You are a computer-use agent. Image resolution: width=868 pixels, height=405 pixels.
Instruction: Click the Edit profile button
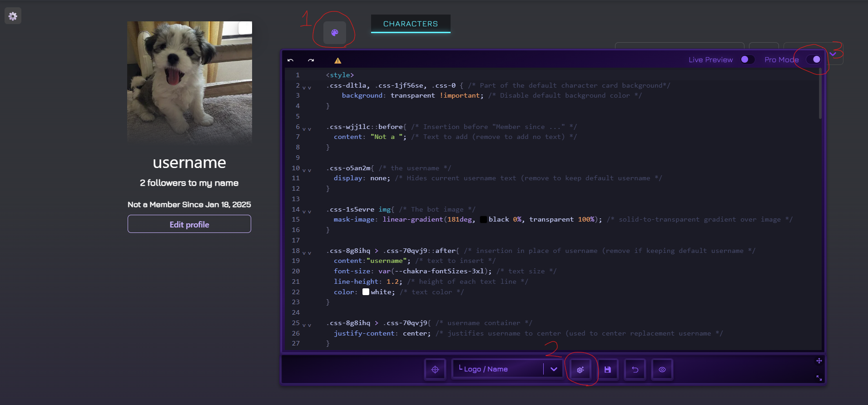[x=189, y=224]
